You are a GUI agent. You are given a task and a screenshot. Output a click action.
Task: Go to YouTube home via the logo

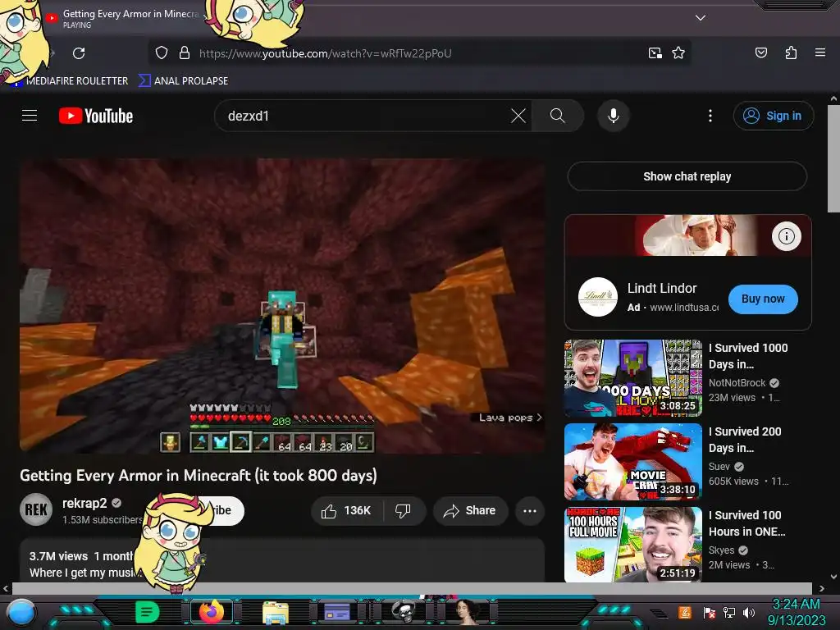pos(96,116)
